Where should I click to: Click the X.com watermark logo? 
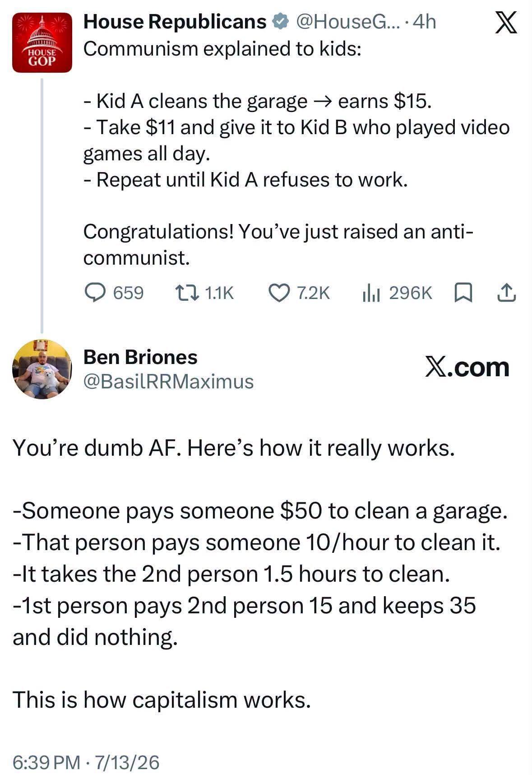(467, 367)
